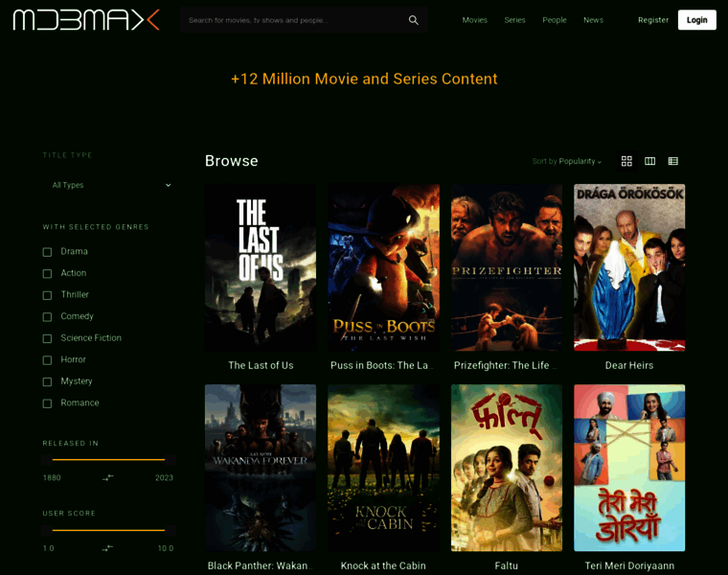Click the search magnifier icon
The height and width of the screenshot is (575, 728).
[x=413, y=20]
